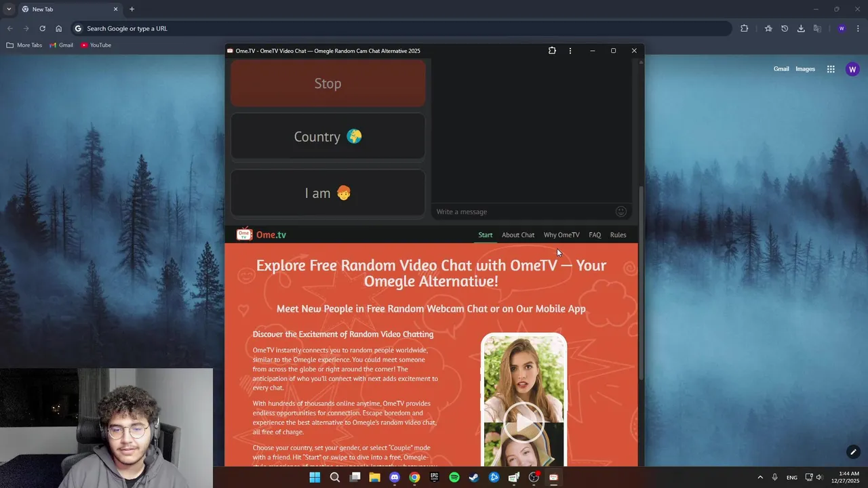The image size is (868, 488).
Task: Go to the browser home page
Action: (x=59, y=28)
